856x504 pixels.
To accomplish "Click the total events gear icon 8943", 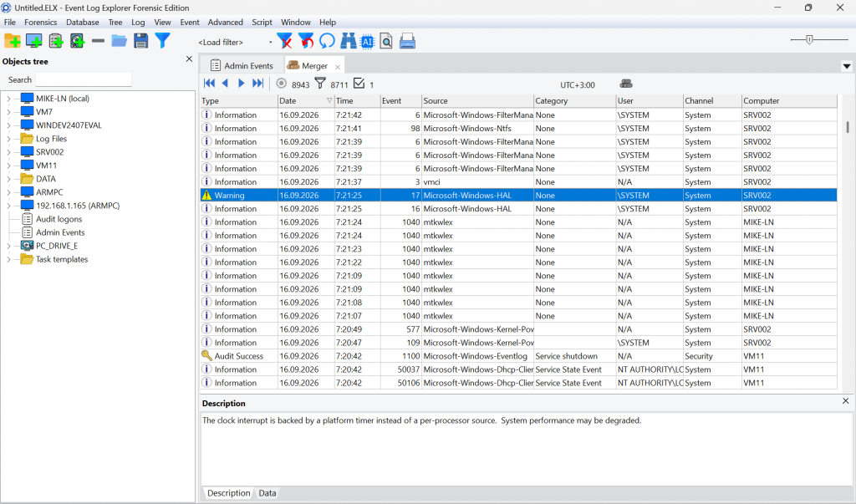I will tap(281, 84).
